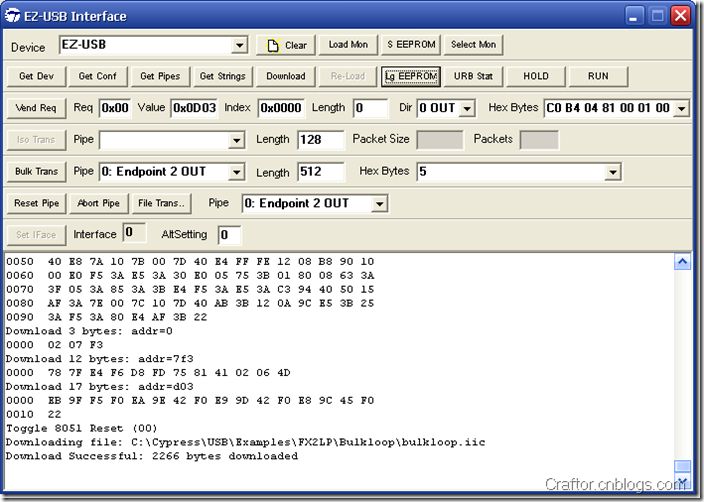704x502 pixels.
Task: Open Bulk Trans Pipe dropdown Endpoint 2 OUT
Action: tap(236, 172)
